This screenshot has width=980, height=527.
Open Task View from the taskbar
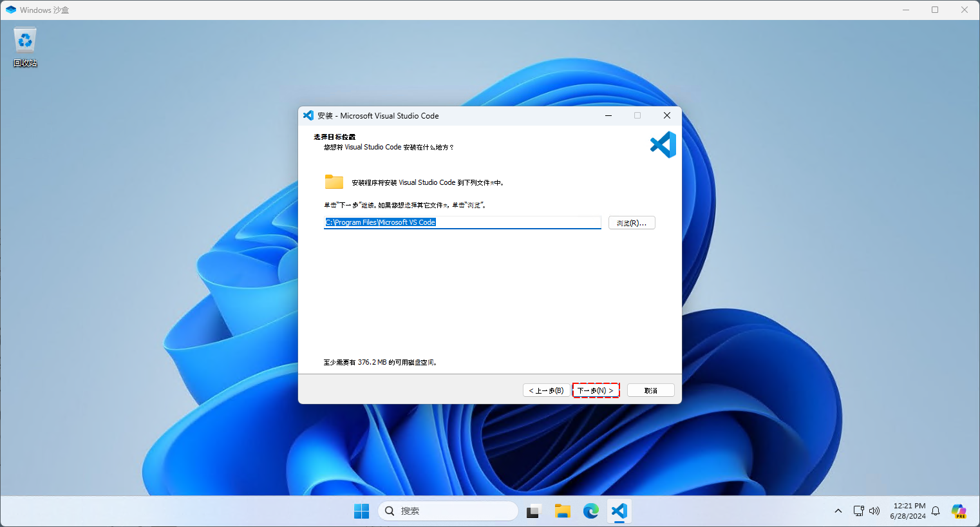(x=534, y=511)
